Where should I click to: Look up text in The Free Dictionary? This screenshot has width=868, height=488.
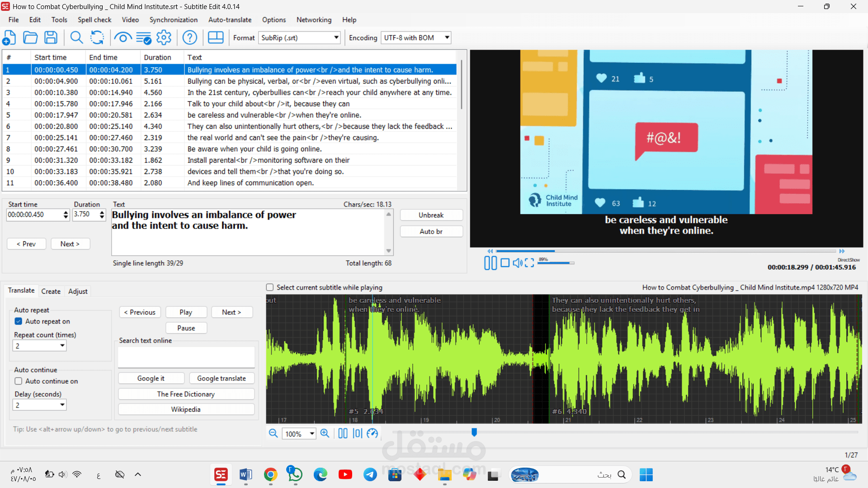click(x=186, y=394)
